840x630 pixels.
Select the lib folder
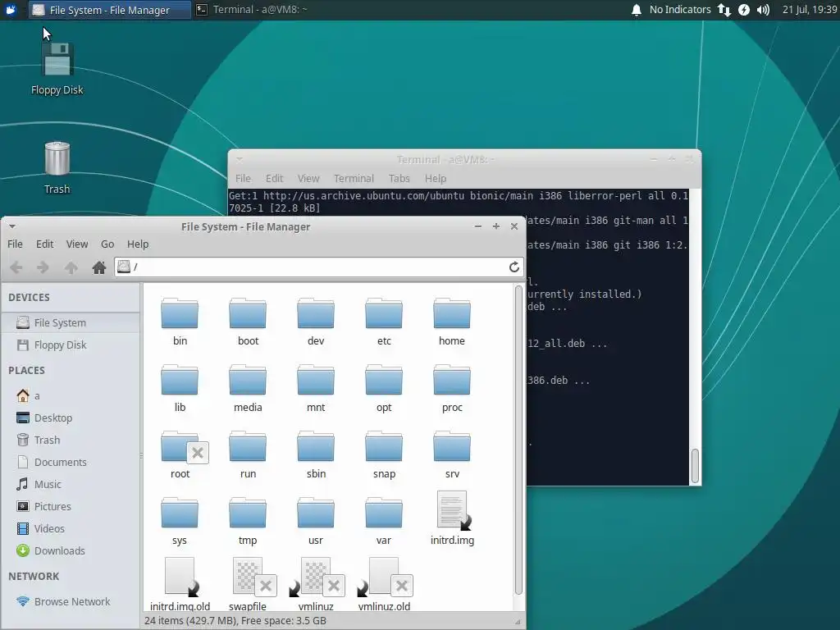(180, 388)
